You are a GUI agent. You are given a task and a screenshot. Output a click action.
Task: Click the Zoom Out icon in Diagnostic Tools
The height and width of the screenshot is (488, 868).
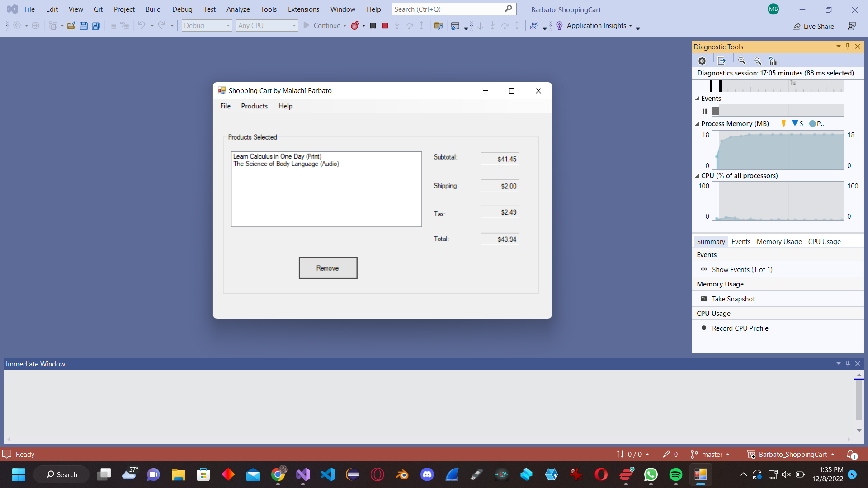tap(758, 61)
